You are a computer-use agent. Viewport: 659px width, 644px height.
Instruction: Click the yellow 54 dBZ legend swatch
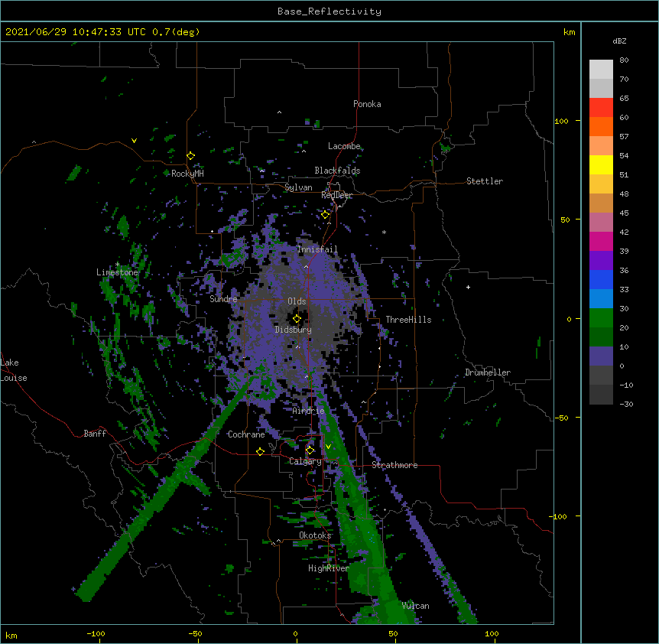(x=601, y=164)
